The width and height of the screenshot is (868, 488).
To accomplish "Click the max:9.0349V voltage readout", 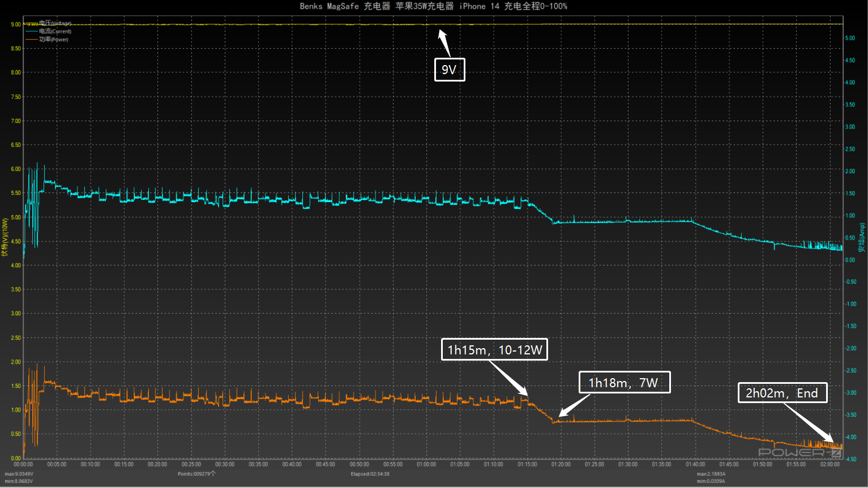I will pos(19,474).
